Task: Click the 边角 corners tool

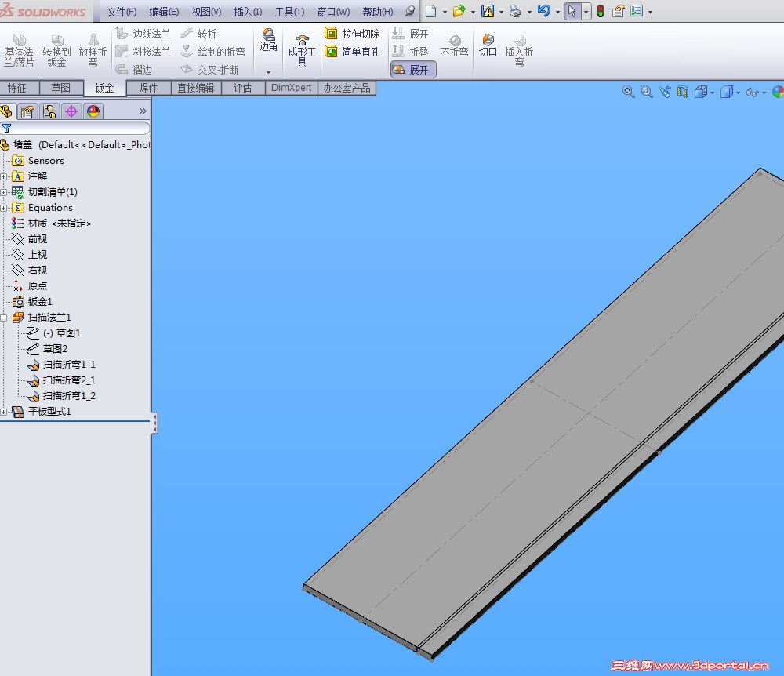Action: 268,41
